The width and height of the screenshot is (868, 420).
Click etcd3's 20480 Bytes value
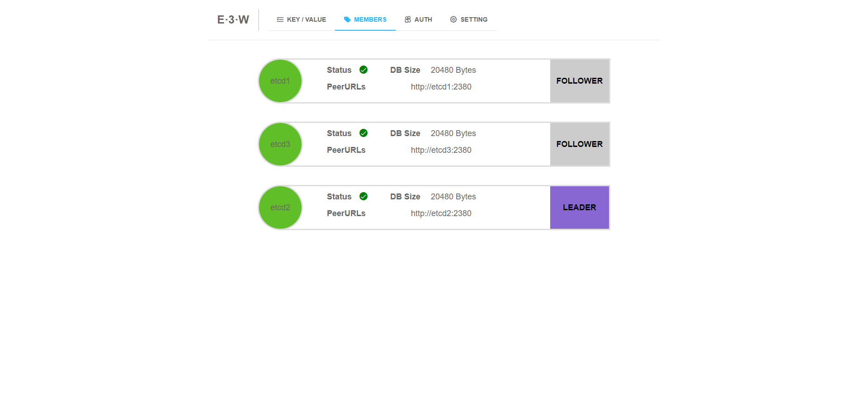pos(453,133)
